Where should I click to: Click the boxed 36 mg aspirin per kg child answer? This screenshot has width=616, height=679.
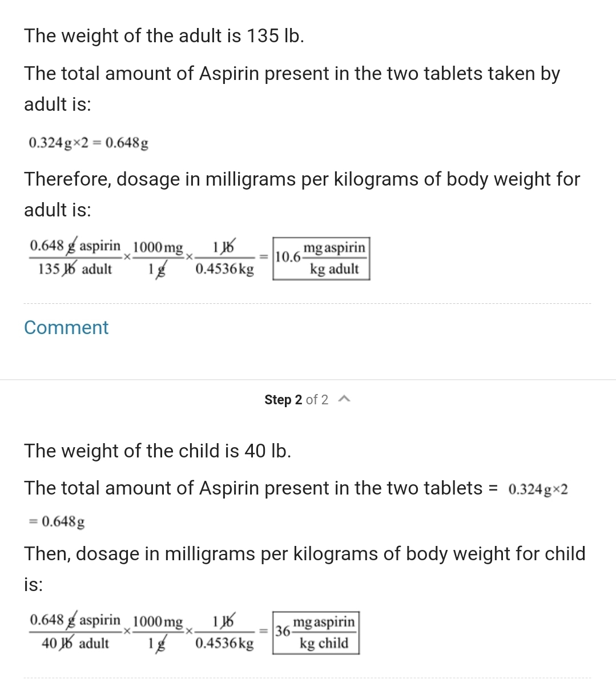[316, 632]
